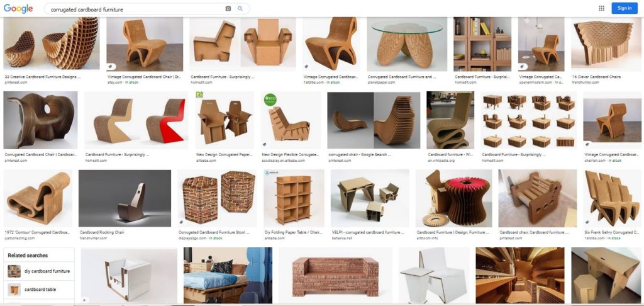644x306 pixels.
Task: Open search by image camera icon
Action: [x=228, y=9]
